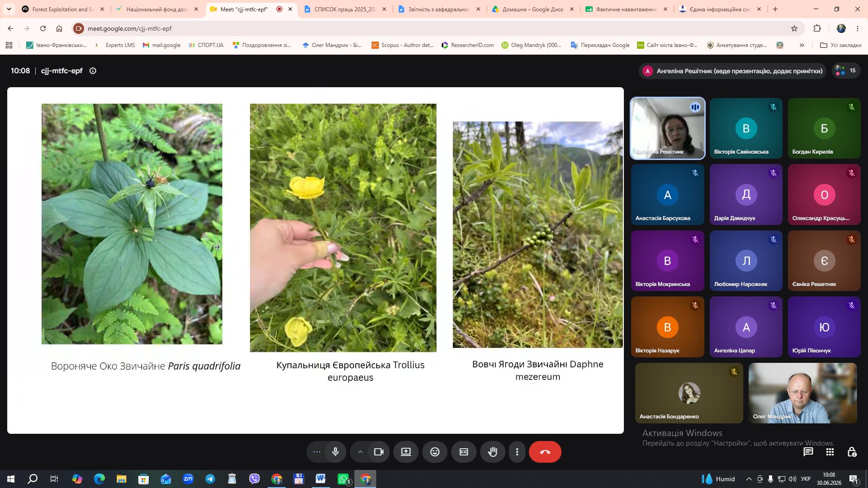868x488 pixels.
Task: Switch to the Домашня – Google Диск tab
Action: click(x=533, y=9)
